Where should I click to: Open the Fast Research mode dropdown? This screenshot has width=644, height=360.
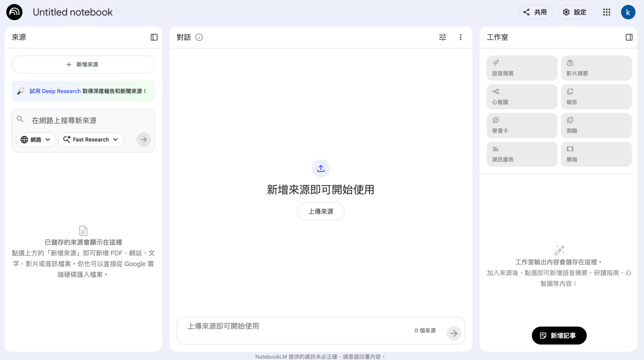(91, 139)
